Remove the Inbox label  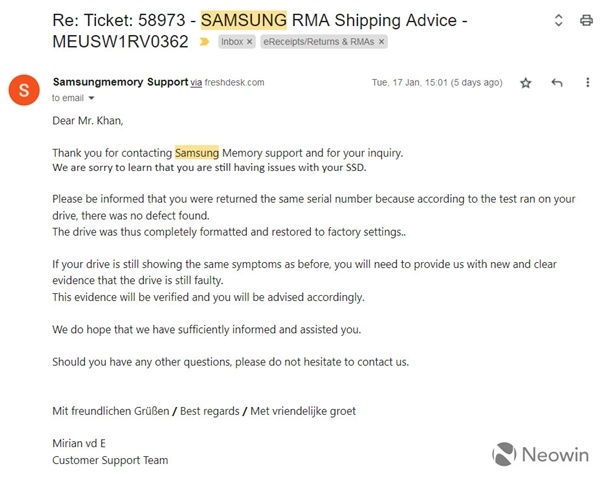point(250,42)
